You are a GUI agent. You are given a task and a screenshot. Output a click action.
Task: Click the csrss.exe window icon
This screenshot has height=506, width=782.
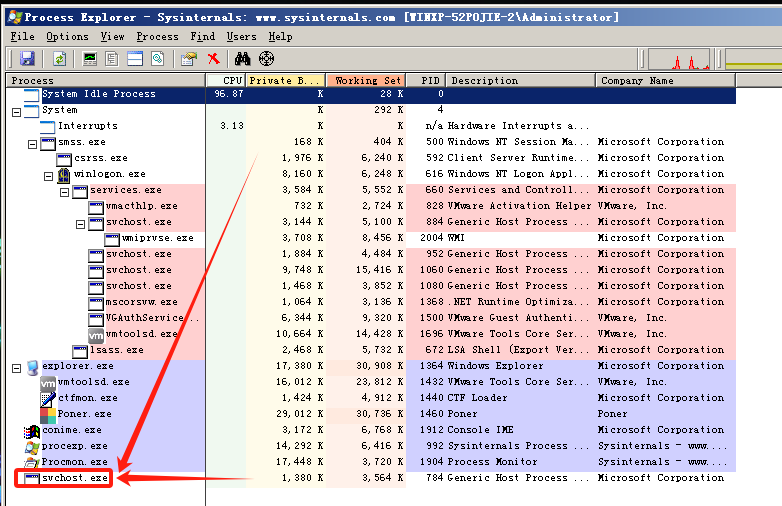[x=64, y=160]
